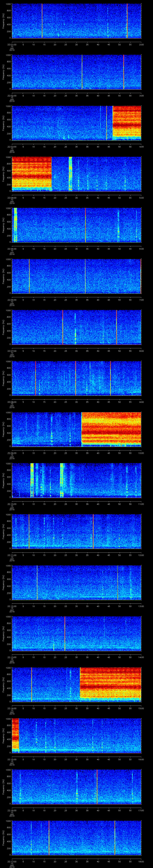Select the spectrogram panel starting at 22:16:00

(76, 786)
